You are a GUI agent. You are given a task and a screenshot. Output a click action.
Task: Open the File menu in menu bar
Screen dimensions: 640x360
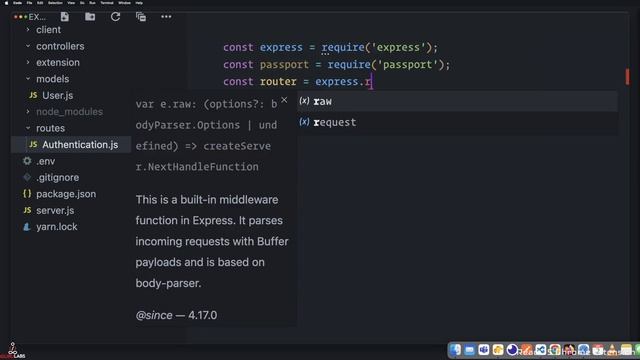coord(29,3)
